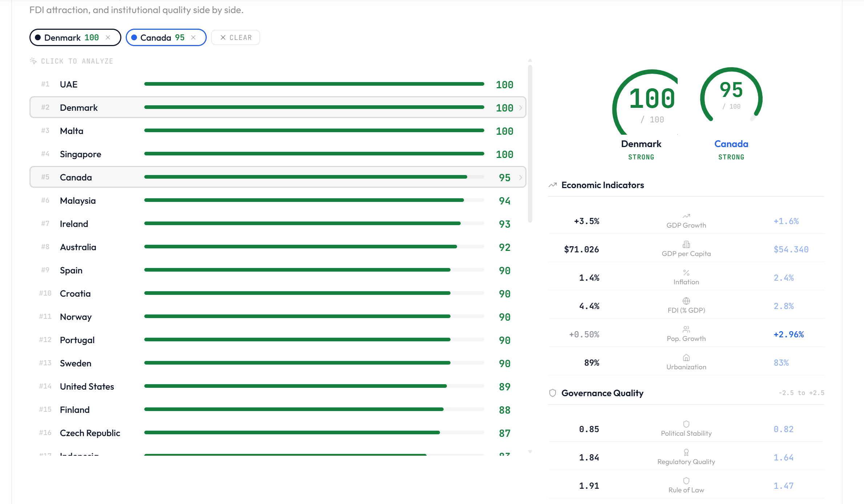Expand the Canada row chevron

click(x=521, y=178)
